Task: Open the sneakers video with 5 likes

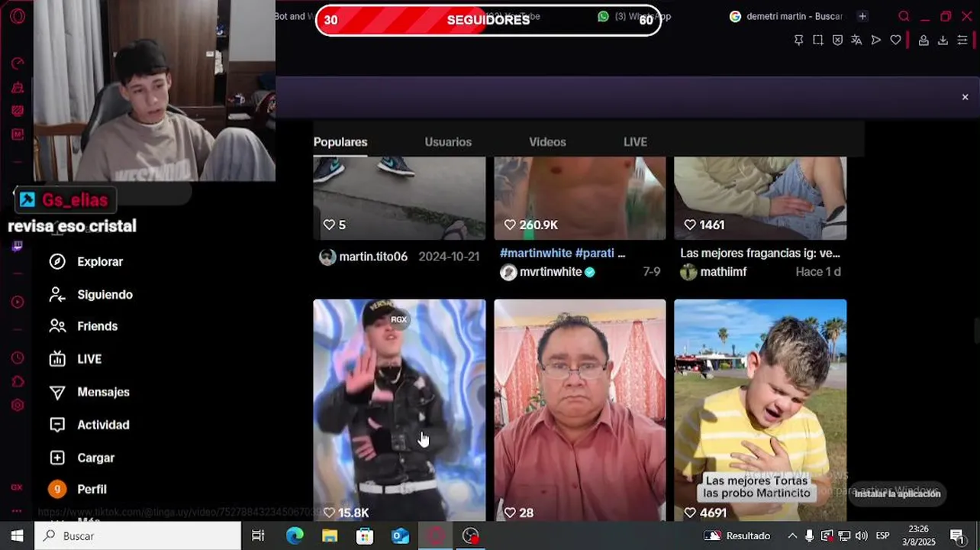Action: (x=399, y=199)
